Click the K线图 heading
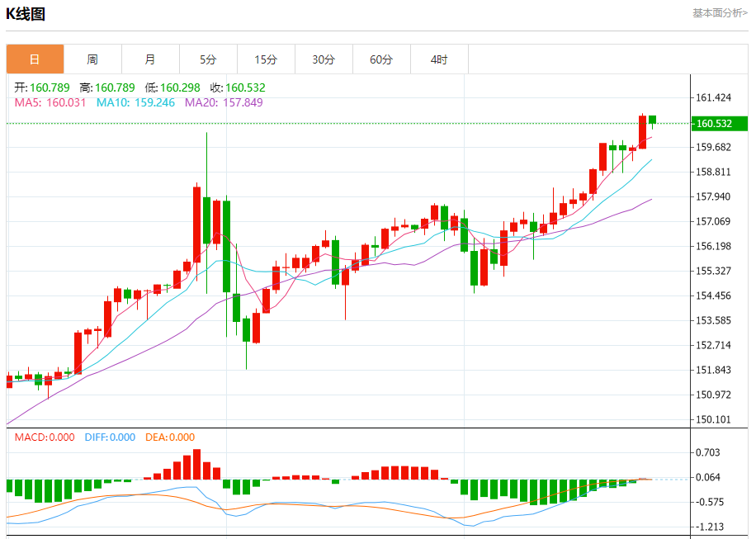This screenshot has height=539, width=756. 26,14
